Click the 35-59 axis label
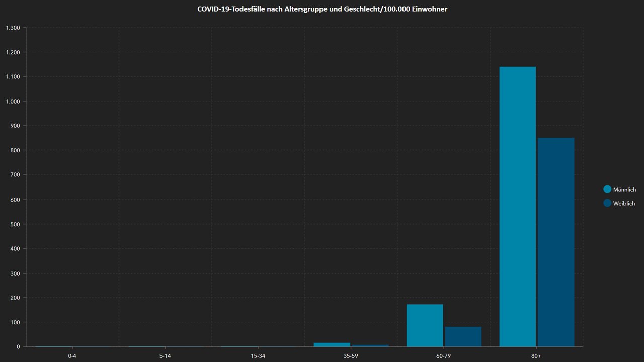 (x=351, y=355)
